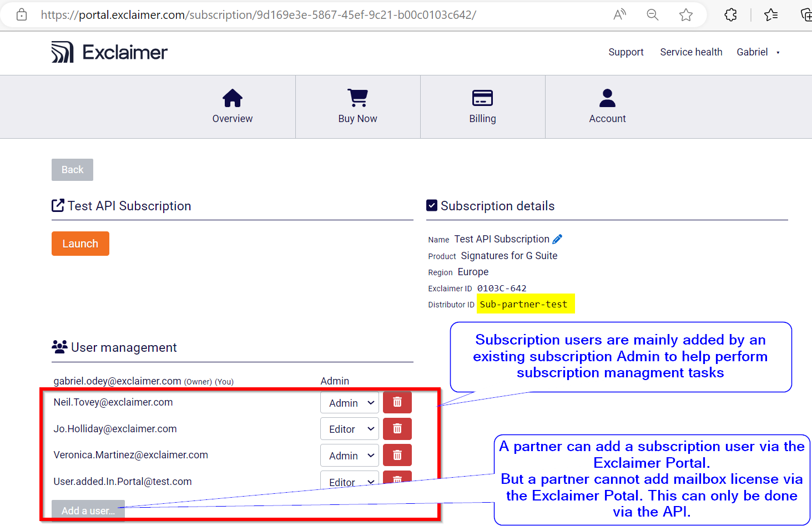Edit the subscription name using the pencil icon

(557, 239)
